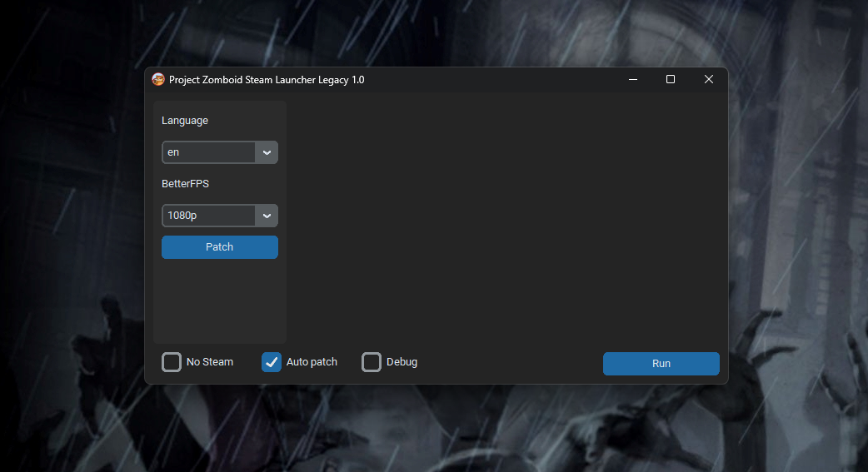Close the launcher window
The height and width of the screenshot is (472, 868).
pos(709,80)
